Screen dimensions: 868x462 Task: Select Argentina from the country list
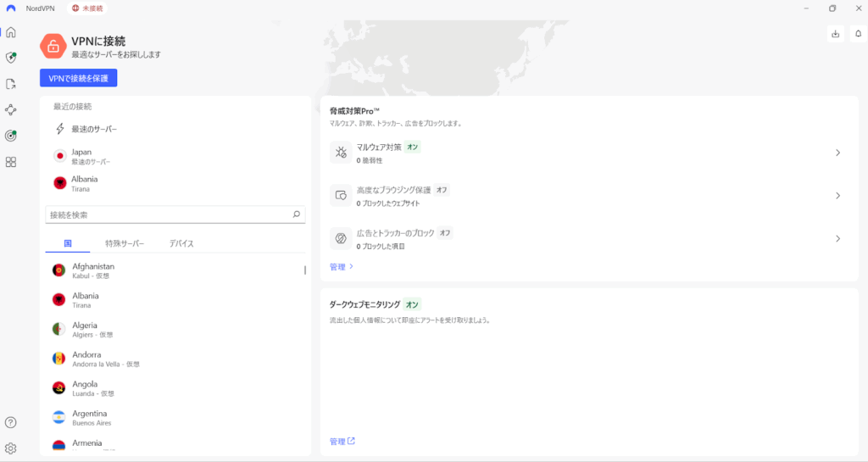(x=90, y=417)
